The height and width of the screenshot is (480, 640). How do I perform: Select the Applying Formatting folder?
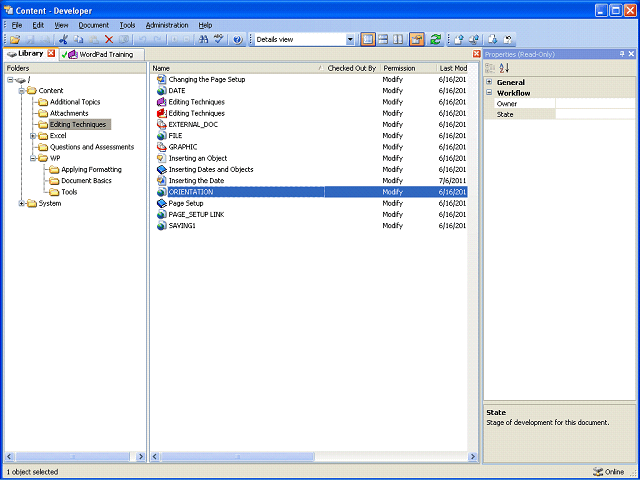coord(91,169)
